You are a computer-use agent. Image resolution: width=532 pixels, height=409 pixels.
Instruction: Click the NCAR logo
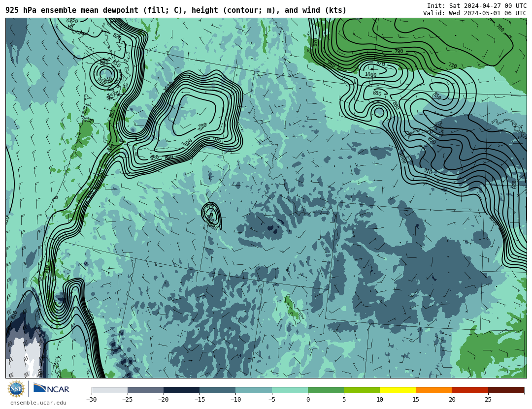(x=51, y=389)
